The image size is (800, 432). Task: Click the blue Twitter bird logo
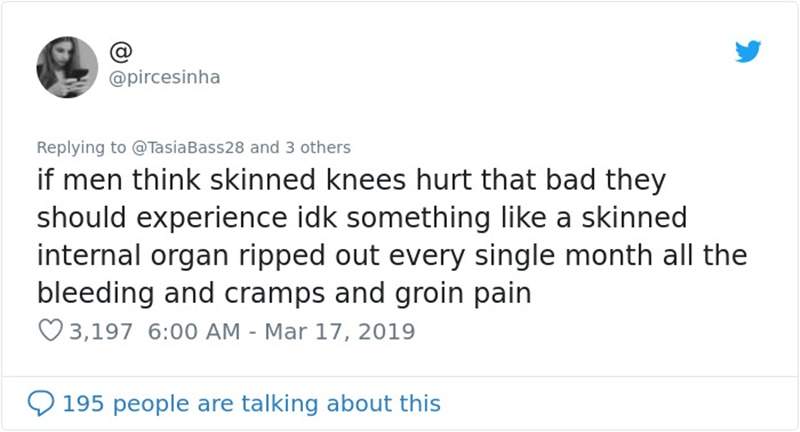pyautogui.click(x=748, y=52)
